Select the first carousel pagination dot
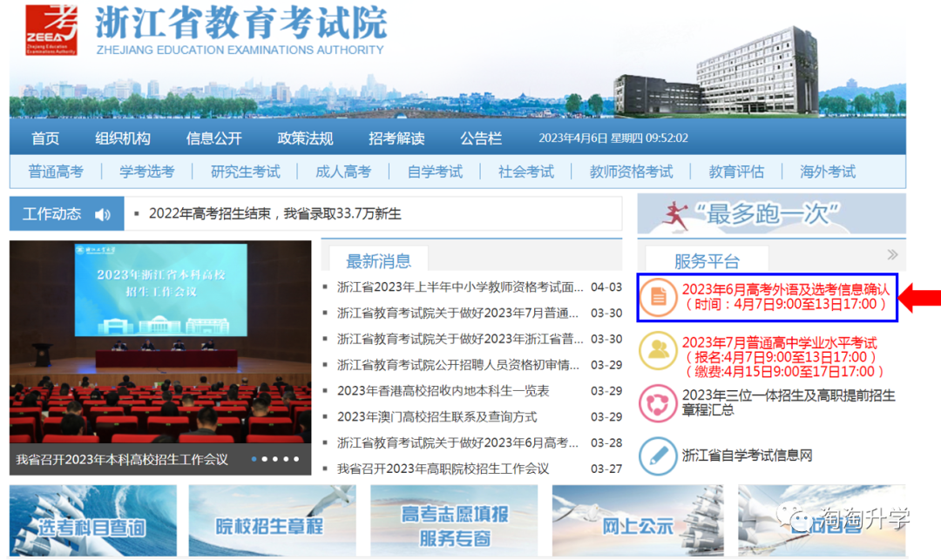This screenshot has height=560, width=941. (x=254, y=459)
